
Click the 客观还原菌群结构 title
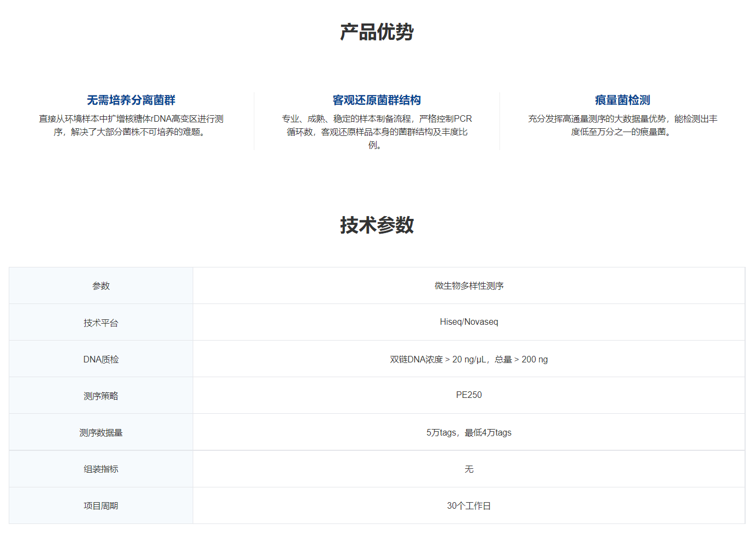(377, 100)
